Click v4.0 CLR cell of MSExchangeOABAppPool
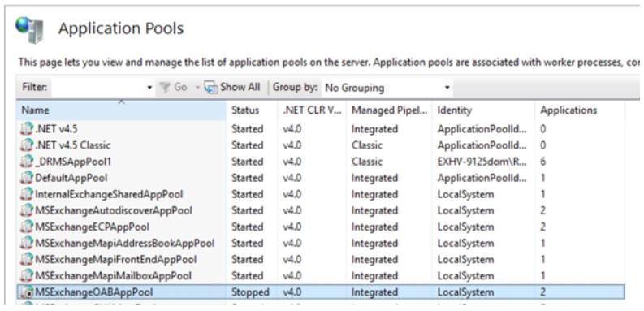Viewport: 644px width, 311px height. (292, 292)
